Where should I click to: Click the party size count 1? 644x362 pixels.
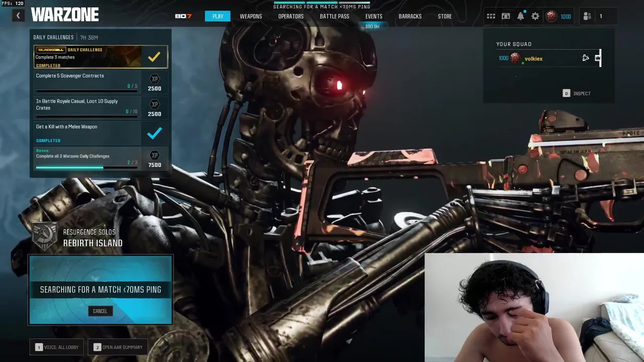pyautogui.click(x=600, y=16)
